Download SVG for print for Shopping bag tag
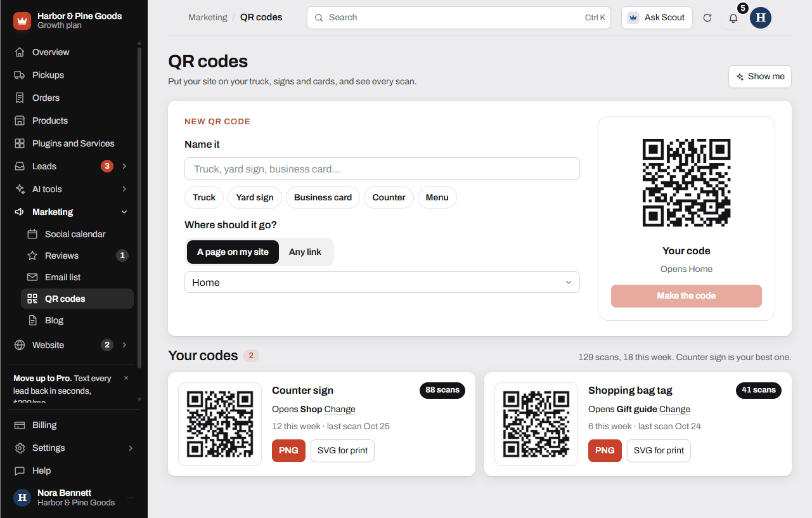The image size is (812, 518). click(659, 450)
